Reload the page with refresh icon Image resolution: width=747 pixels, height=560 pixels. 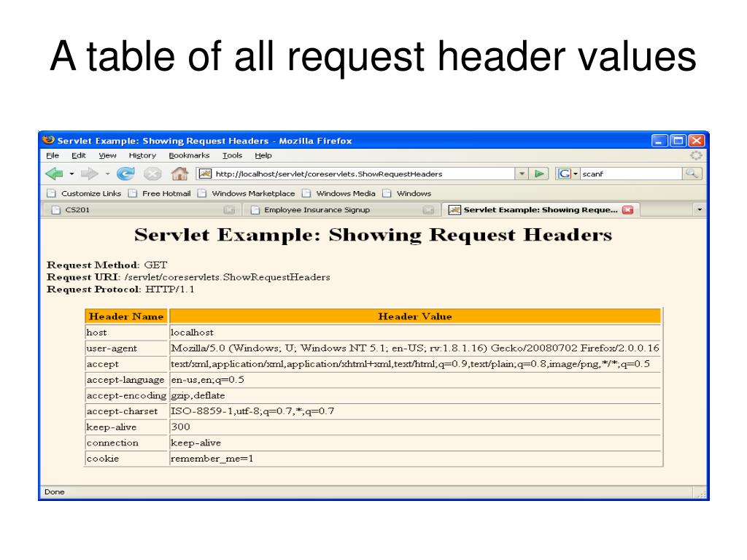coord(125,174)
